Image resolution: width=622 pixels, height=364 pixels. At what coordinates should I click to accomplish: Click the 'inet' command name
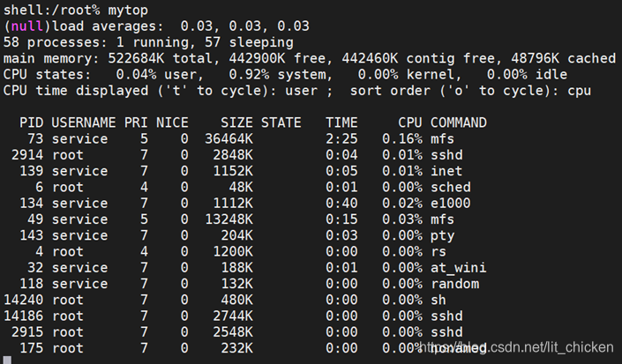tap(446, 171)
